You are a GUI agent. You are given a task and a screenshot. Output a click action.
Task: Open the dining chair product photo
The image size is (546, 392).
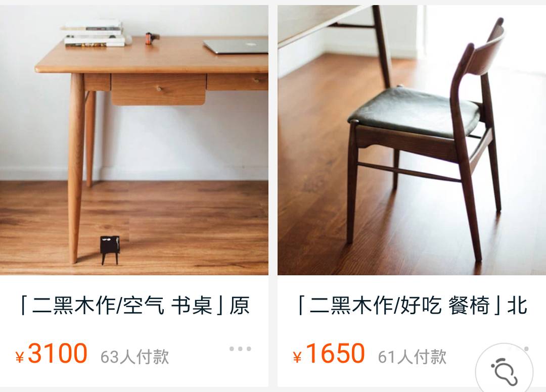tap(412, 140)
